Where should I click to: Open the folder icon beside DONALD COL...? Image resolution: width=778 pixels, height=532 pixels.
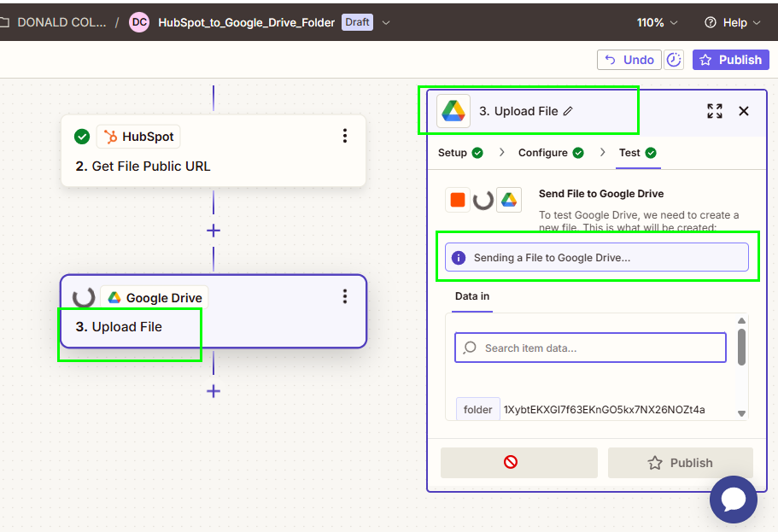point(4,22)
